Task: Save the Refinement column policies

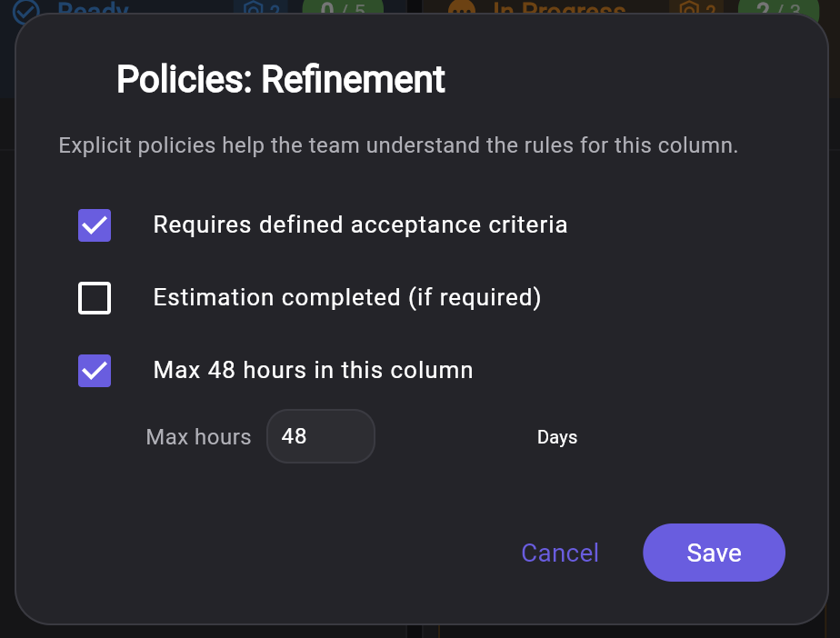Action: [714, 553]
